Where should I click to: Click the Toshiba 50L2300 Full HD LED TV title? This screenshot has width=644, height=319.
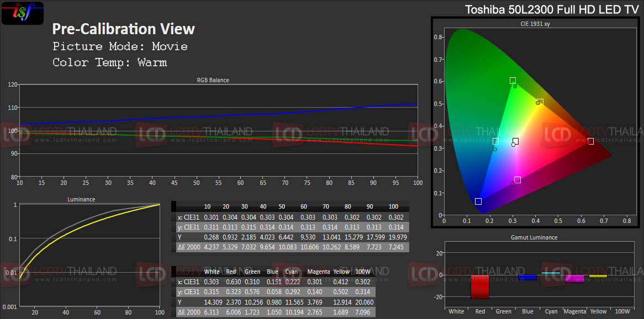(552, 9)
